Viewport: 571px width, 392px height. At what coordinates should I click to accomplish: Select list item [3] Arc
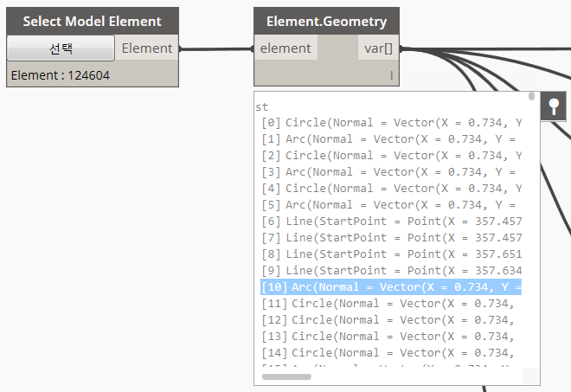[x=391, y=172]
